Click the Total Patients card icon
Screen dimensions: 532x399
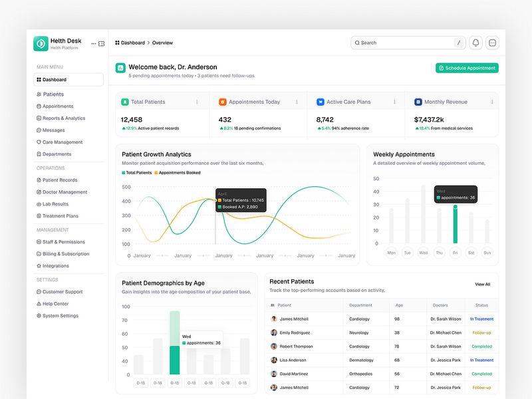pyautogui.click(x=125, y=102)
